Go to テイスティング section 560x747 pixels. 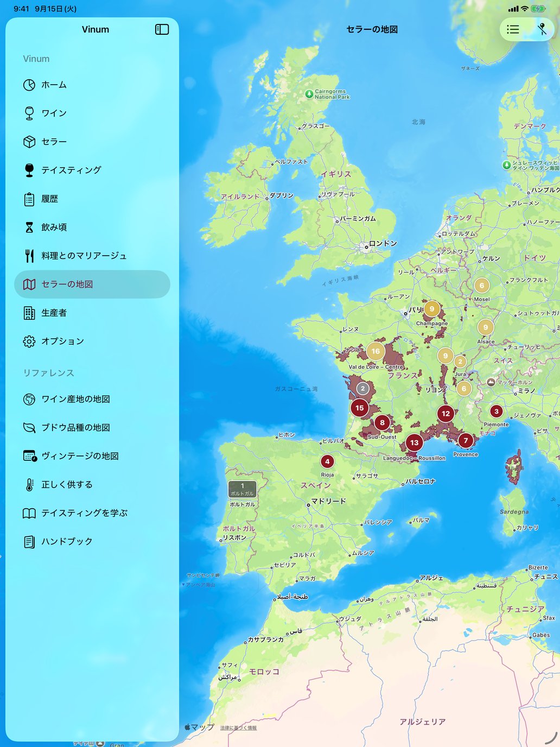click(92, 170)
